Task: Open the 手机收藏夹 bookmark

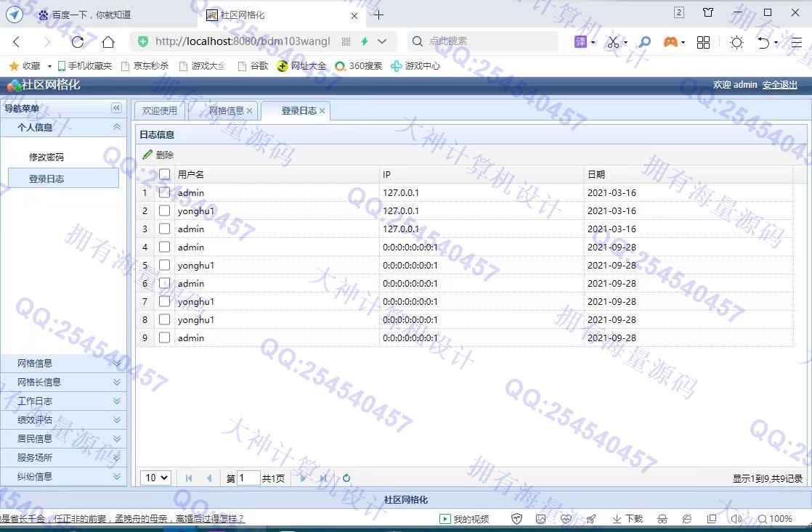Action: 85,66
